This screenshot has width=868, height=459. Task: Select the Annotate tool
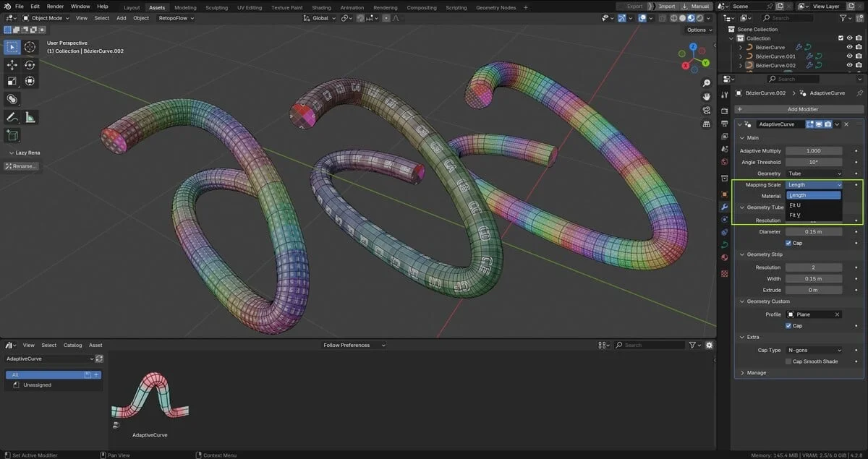11,116
